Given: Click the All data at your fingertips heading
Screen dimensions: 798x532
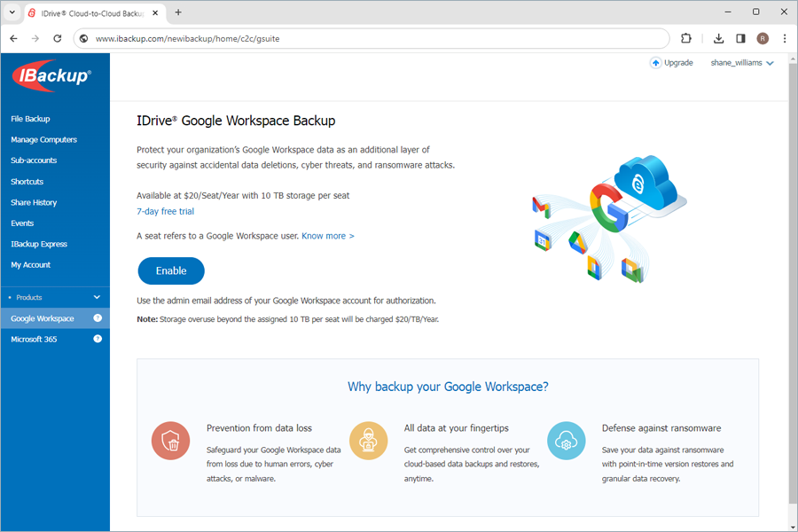Looking at the screenshot, I should click(x=457, y=428).
